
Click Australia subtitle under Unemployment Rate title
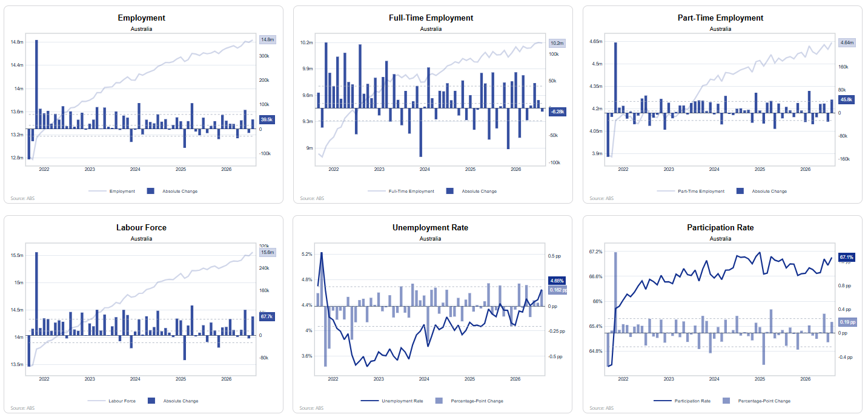[x=431, y=239]
